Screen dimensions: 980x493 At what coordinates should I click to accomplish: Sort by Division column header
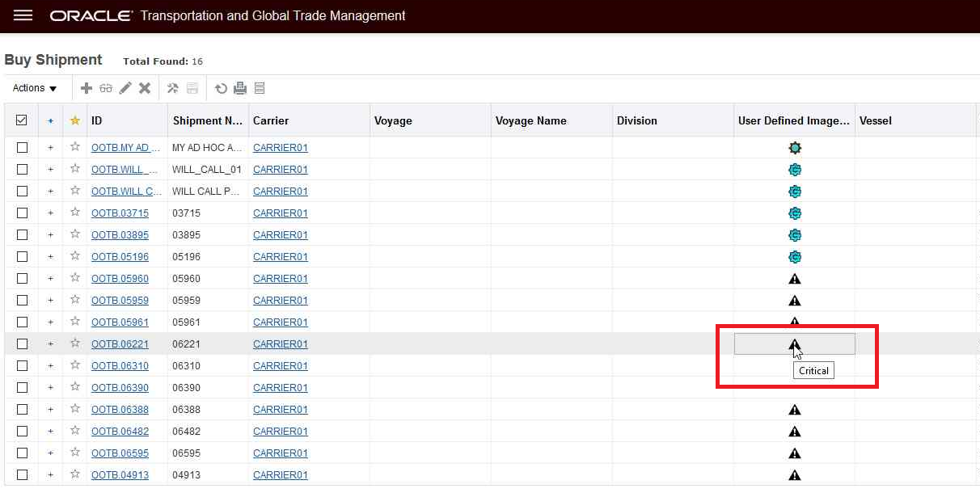click(637, 120)
